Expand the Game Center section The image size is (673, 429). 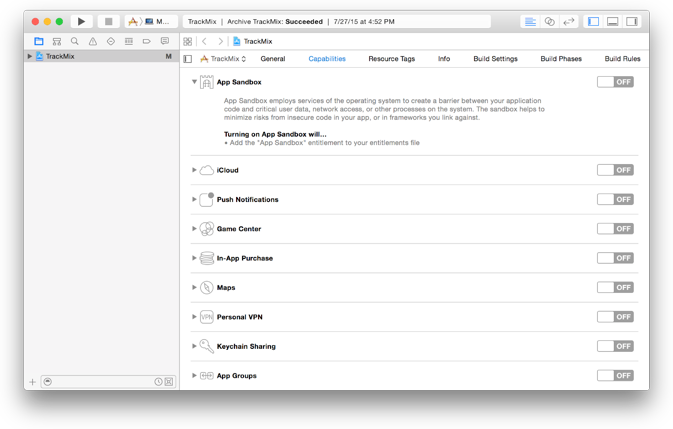point(194,229)
